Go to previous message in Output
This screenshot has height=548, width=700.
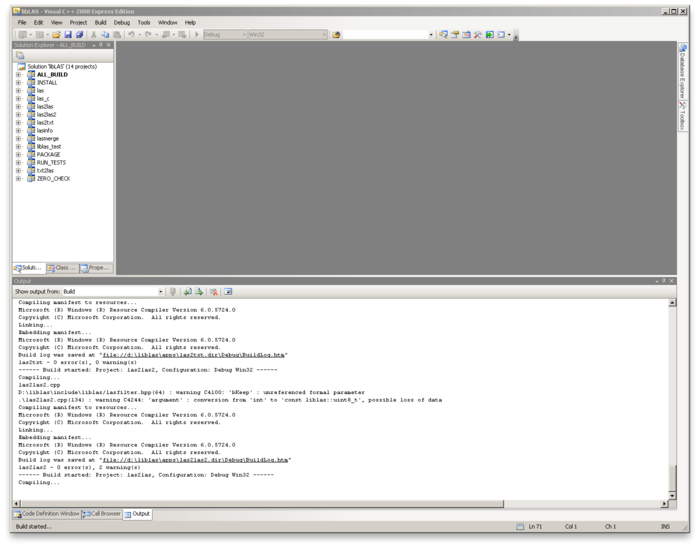pos(188,291)
